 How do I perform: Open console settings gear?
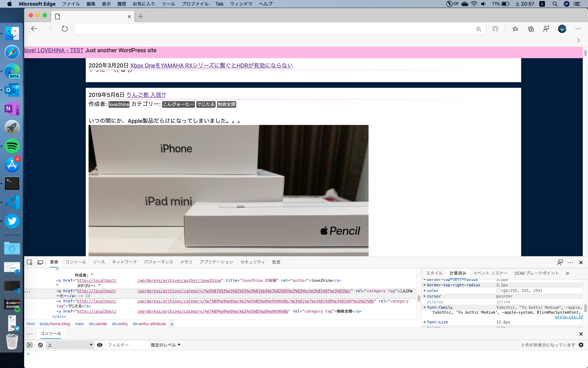581,345
